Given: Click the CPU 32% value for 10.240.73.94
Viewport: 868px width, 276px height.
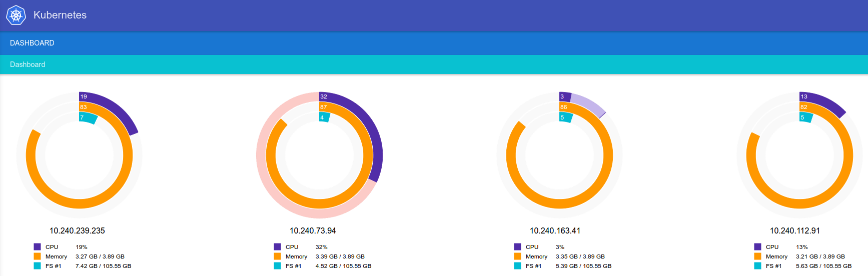Looking at the screenshot, I should click(x=321, y=247).
